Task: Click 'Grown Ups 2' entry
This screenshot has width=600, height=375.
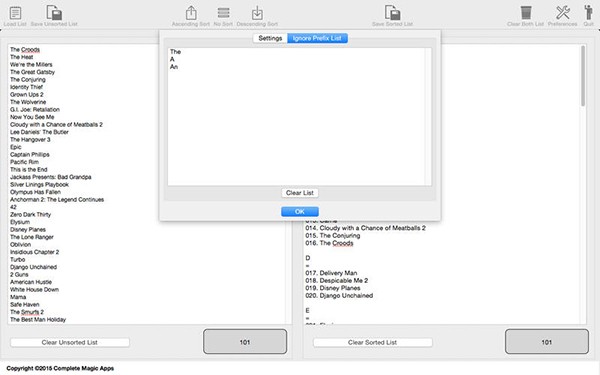Action: pyautogui.click(x=27, y=95)
